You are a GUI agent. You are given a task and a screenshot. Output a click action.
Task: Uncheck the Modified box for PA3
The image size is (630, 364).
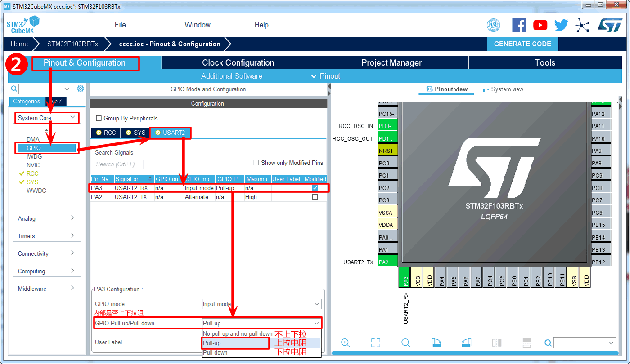click(x=315, y=188)
